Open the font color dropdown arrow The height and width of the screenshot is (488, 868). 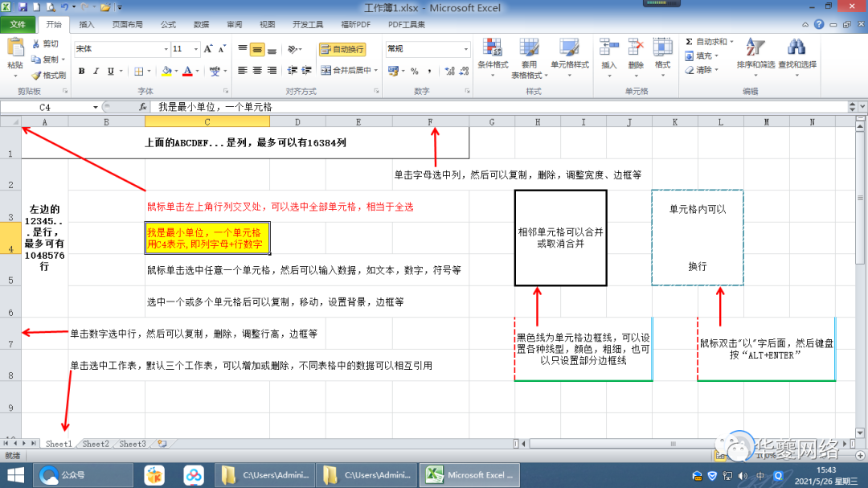(197, 71)
